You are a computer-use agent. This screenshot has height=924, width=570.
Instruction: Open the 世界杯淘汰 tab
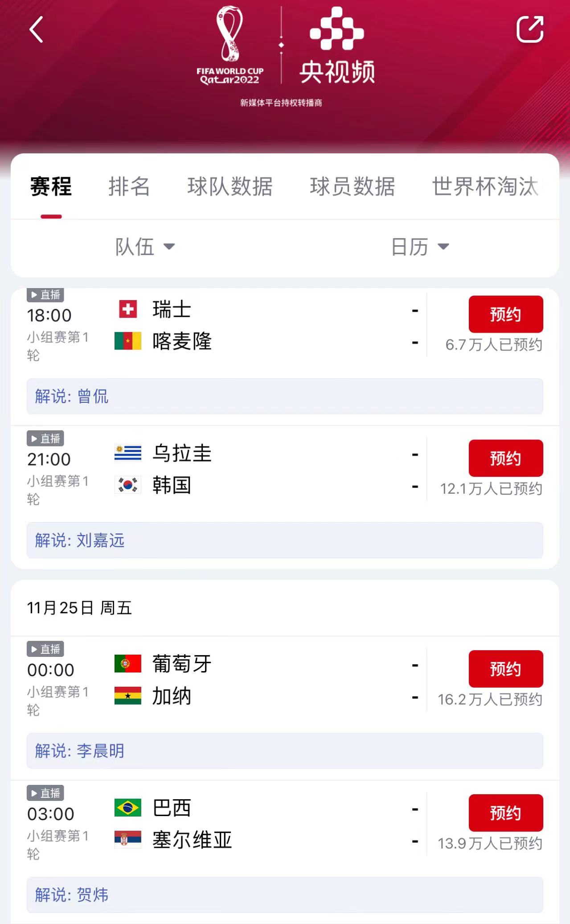[x=486, y=186]
